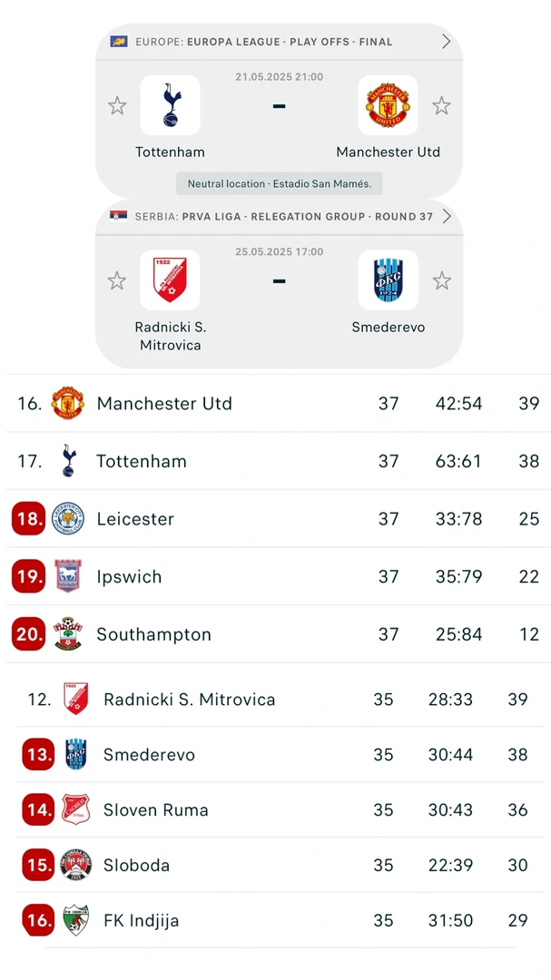Expand Europa League Play Offs Final chevron
This screenshot has width=551, height=980.
pyautogui.click(x=446, y=42)
